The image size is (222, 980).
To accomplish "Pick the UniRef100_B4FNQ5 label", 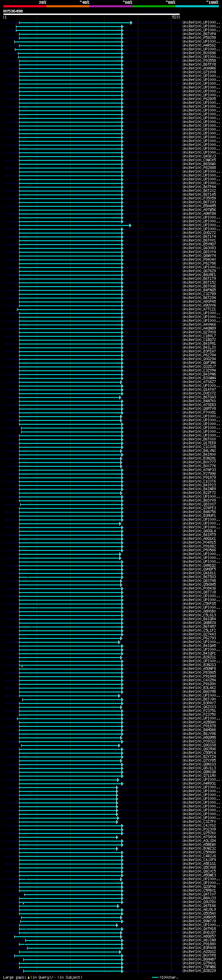I will tap(199, 290).
